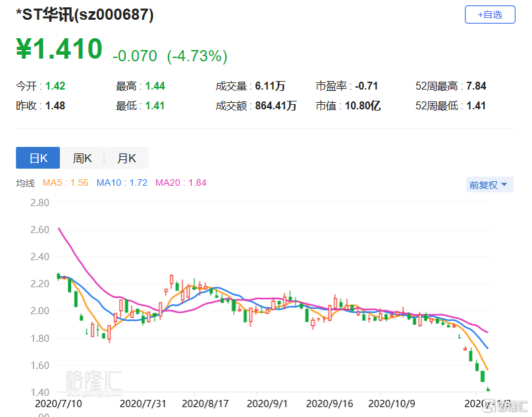
Task: Click the 2020/7/10 date axis label
Action: (x=59, y=404)
